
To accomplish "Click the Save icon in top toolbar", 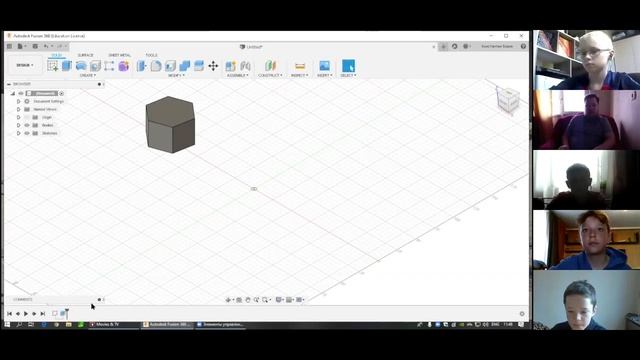I will (35, 47).
